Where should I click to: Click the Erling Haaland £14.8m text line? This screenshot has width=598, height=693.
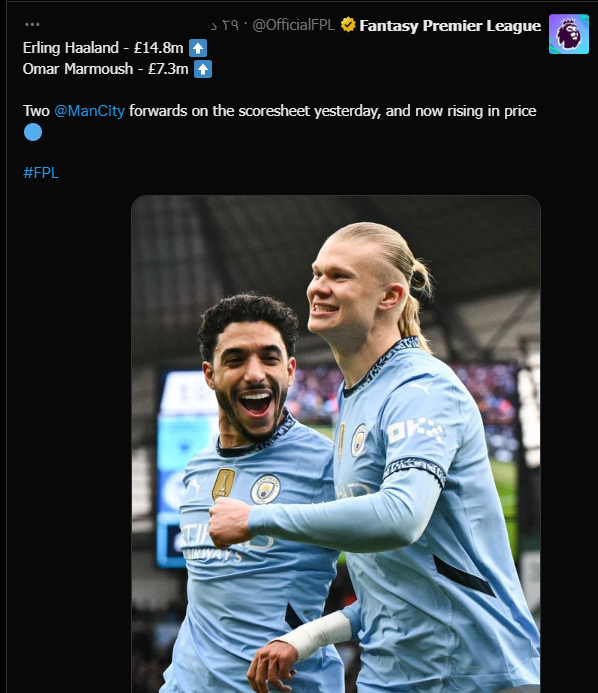(x=103, y=48)
